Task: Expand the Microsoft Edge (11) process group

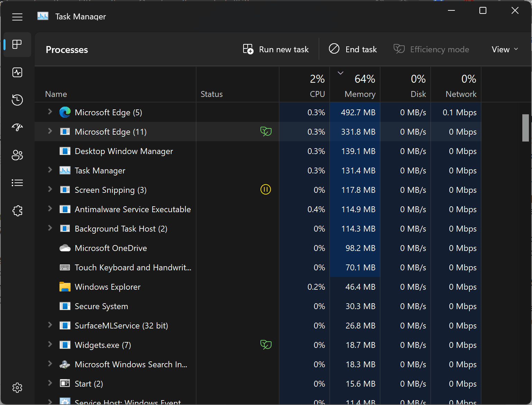Action: [x=50, y=131]
